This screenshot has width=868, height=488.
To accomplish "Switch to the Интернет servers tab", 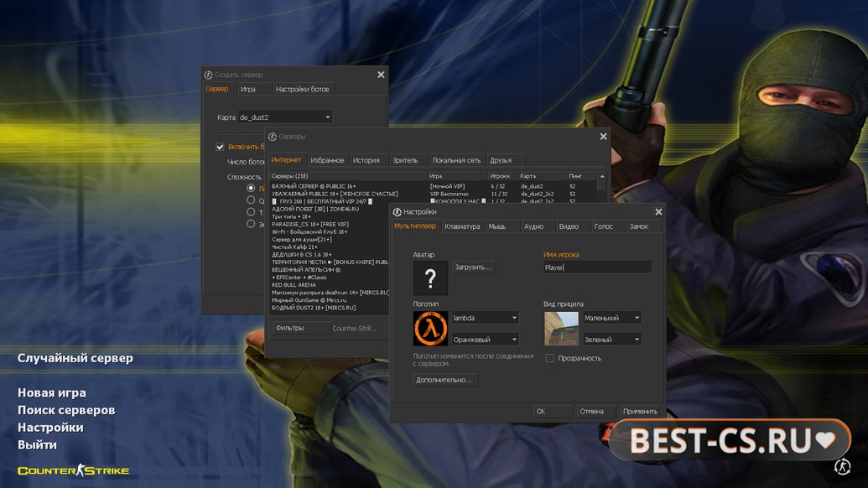I will click(x=286, y=160).
